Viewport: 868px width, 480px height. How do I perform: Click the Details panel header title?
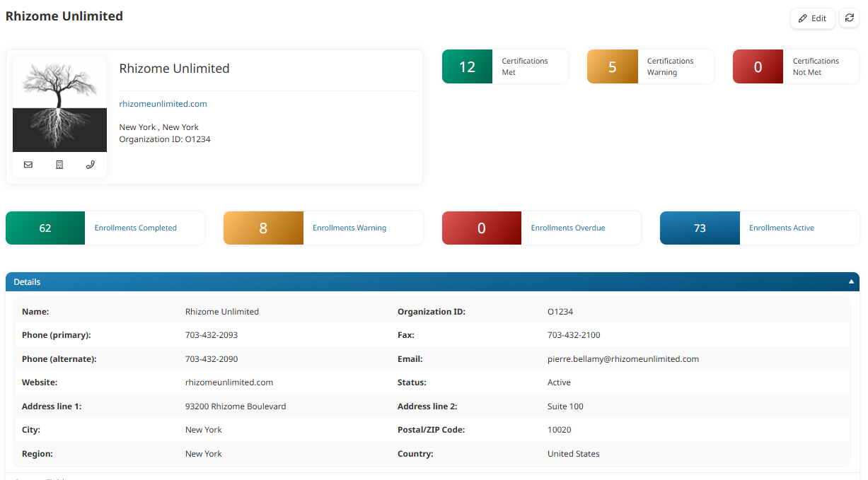coord(27,281)
